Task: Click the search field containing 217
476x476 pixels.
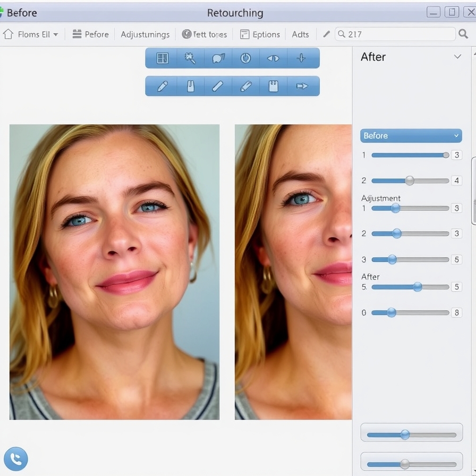Action: [x=395, y=34]
